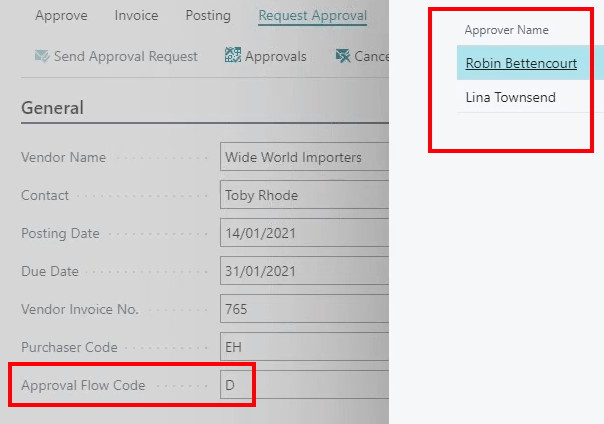Image resolution: width=604 pixels, height=424 pixels.
Task: Select the Request Approval tab
Action: click(x=312, y=16)
